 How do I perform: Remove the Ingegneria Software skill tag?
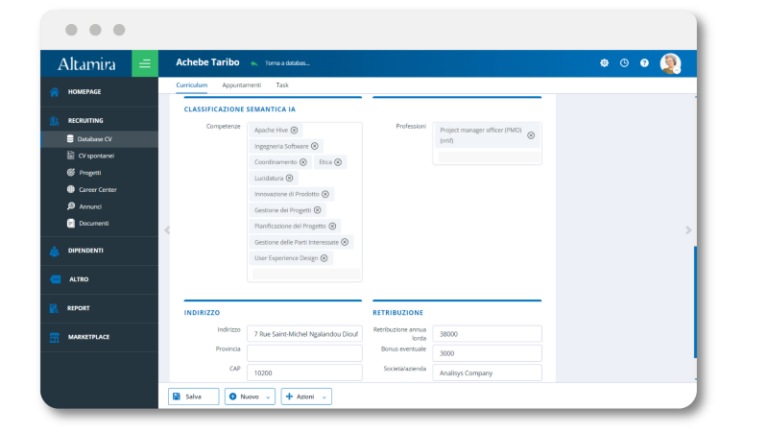tap(314, 146)
